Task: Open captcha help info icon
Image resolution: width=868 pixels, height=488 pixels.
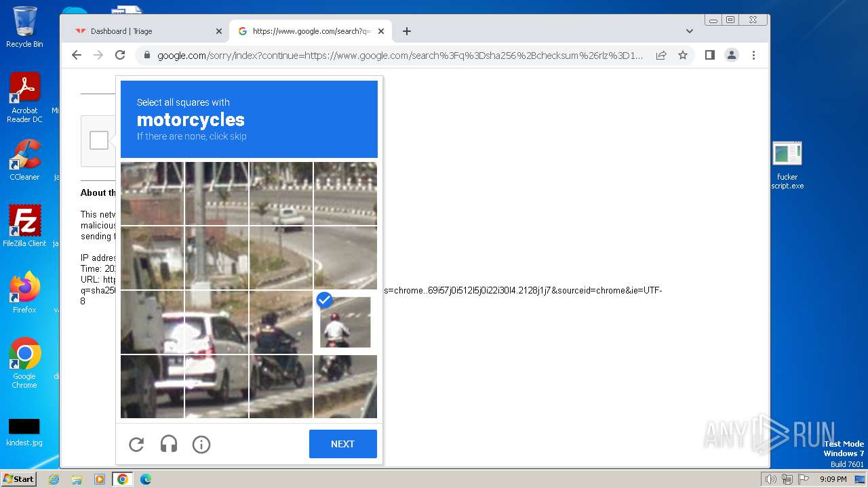Action: (x=201, y=444)
